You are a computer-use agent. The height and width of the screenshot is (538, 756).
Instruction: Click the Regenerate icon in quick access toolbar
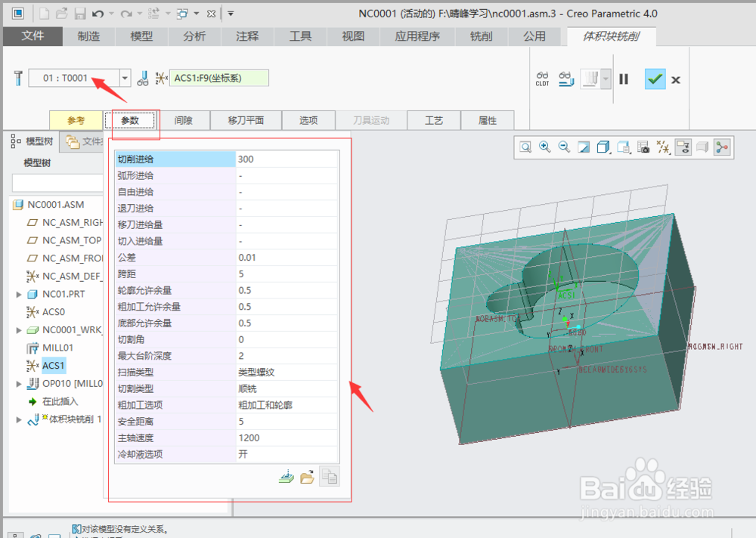(x=153, y=14)
